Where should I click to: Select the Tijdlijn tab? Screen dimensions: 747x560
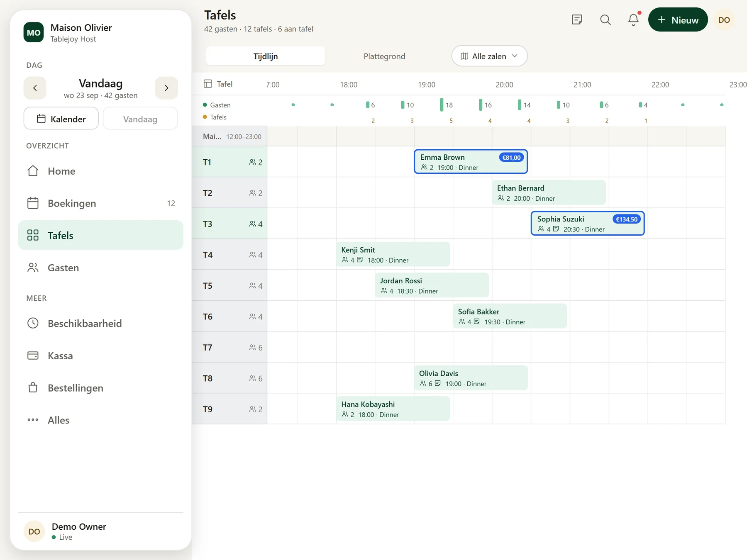click(x=266, y=56)
